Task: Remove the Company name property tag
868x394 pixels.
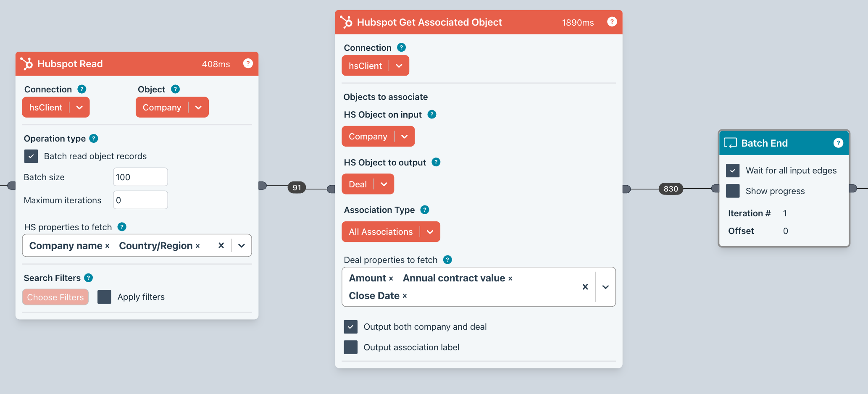Action: [108, 246]
